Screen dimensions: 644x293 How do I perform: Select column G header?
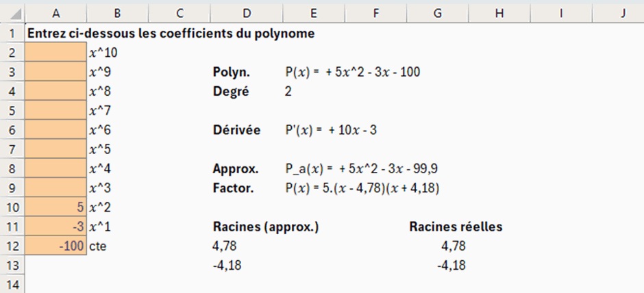(436, 13)
